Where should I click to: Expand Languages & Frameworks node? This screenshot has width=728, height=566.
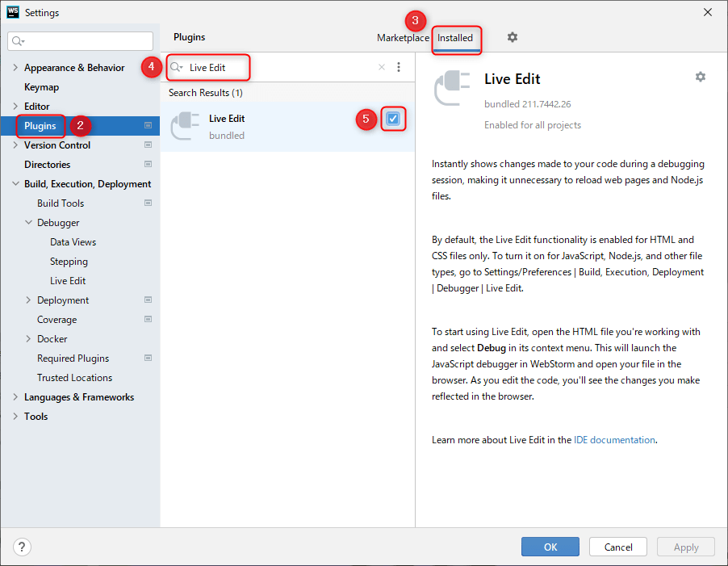(15, 397)
